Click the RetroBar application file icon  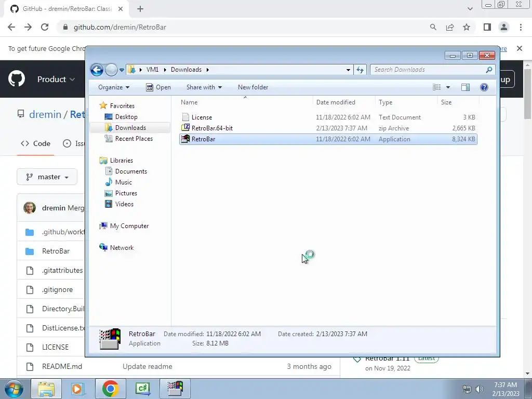pos(185,139)
